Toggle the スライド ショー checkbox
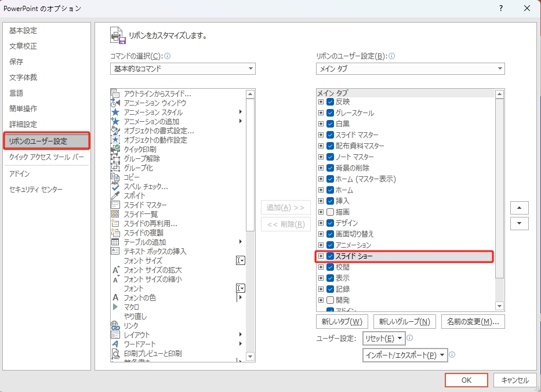 tap(330, 256)
